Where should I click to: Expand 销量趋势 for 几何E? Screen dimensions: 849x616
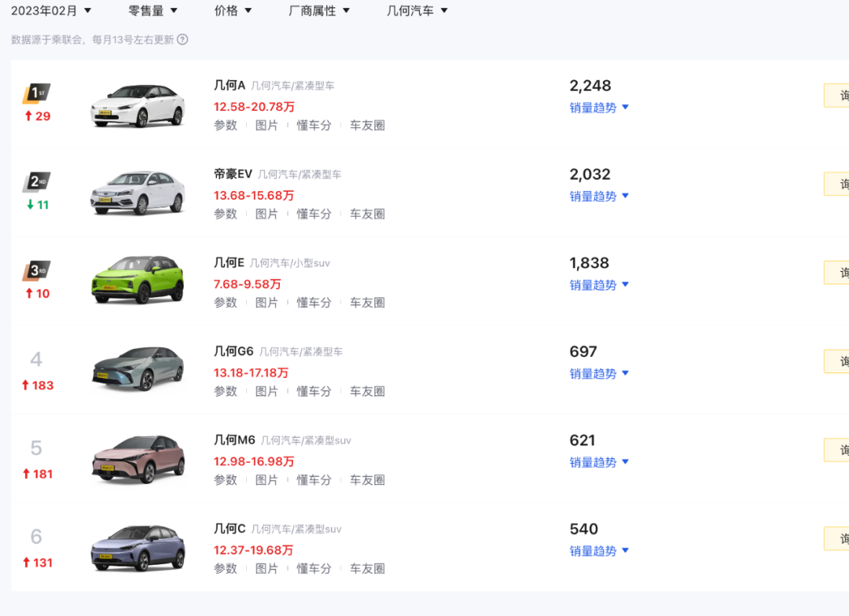[599, 285]
